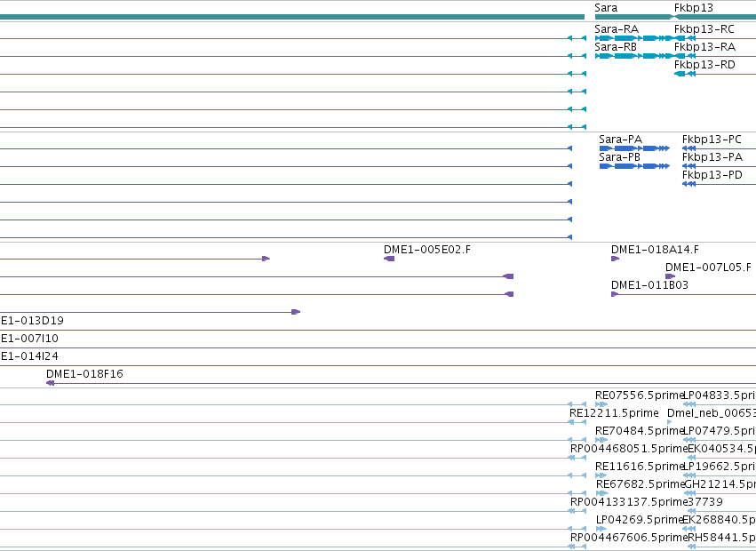Click the Sara-RA transcript exon glyph
This screenshot has height=551, width=756.
[x=633, y=38]
